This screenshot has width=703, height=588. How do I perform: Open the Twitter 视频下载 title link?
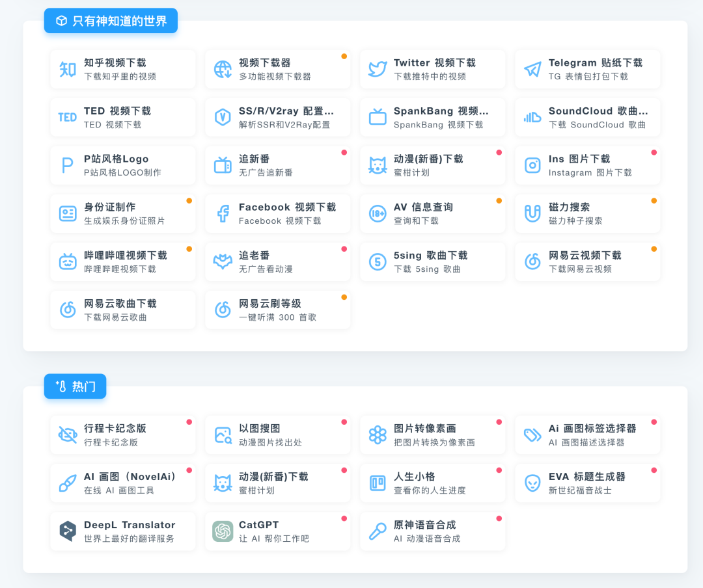434,62
